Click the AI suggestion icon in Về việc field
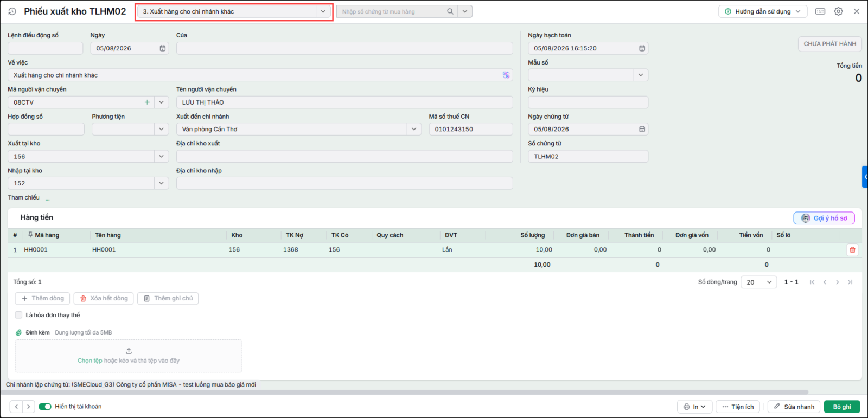This screenshot has height=418, width=868. [x=506, y=75]
